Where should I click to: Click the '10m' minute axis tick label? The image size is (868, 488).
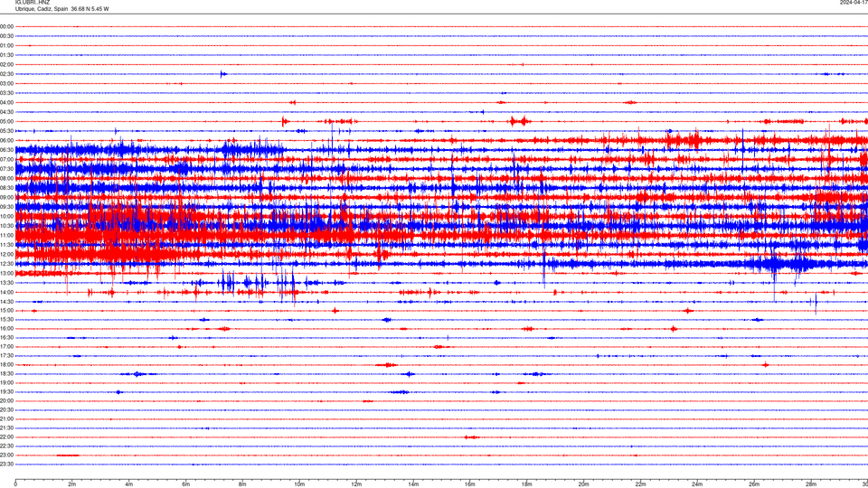click(299, 484)
